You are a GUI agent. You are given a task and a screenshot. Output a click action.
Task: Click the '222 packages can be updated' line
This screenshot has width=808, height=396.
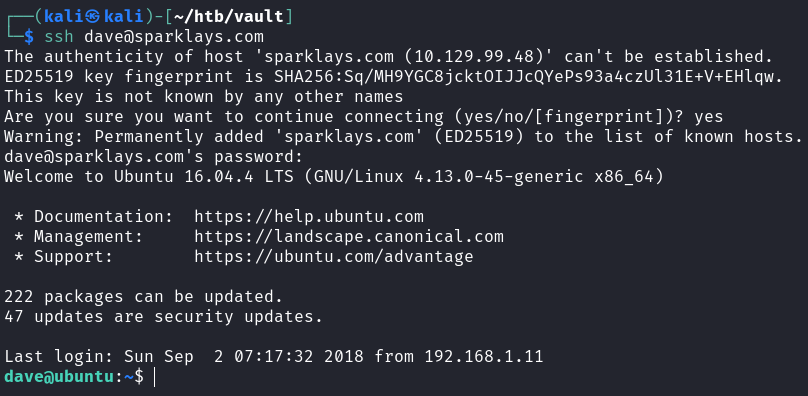[144, 296]
